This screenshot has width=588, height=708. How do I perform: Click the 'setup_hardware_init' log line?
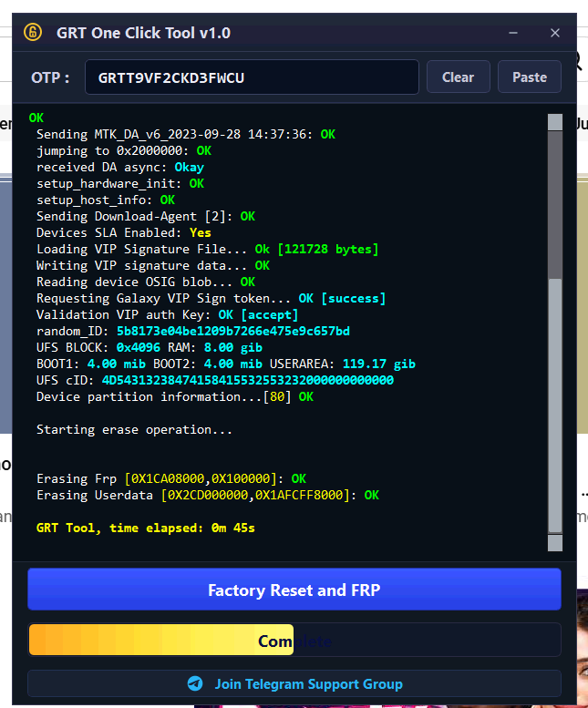click(x=120, y=183)
